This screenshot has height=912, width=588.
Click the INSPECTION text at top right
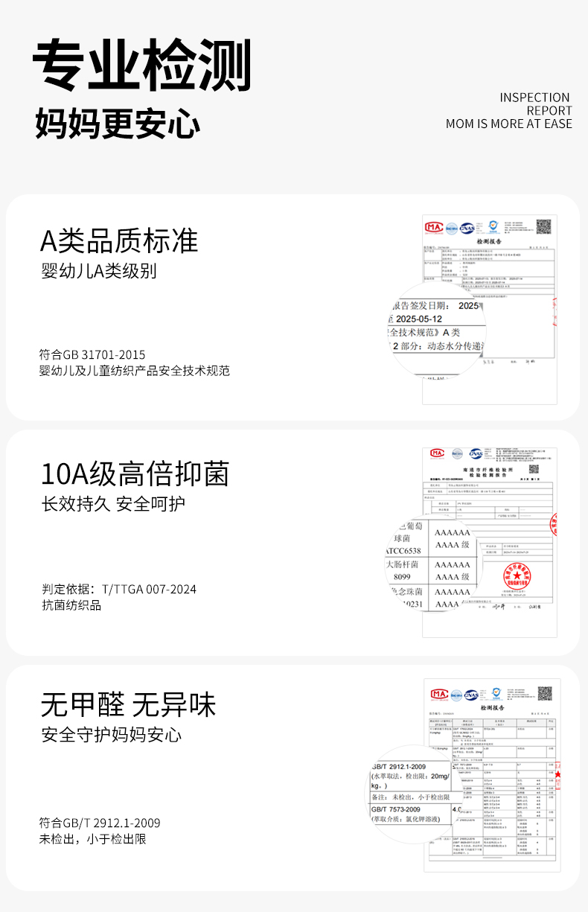pos(534,98)
